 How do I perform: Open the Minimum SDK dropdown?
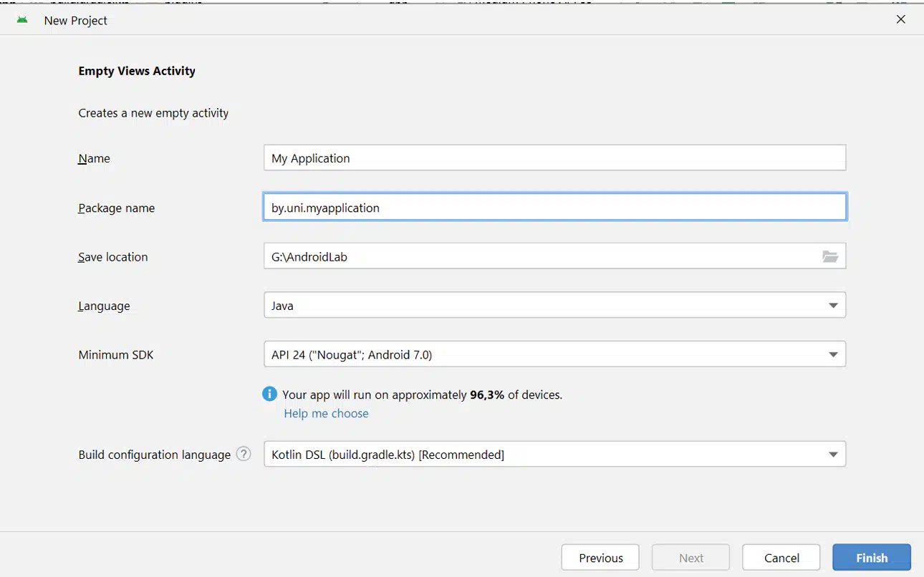point(554,354)
